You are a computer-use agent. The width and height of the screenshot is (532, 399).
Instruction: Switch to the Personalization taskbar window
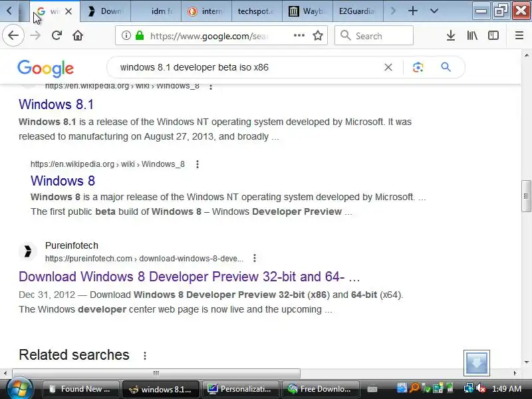[x=240, y=389]
